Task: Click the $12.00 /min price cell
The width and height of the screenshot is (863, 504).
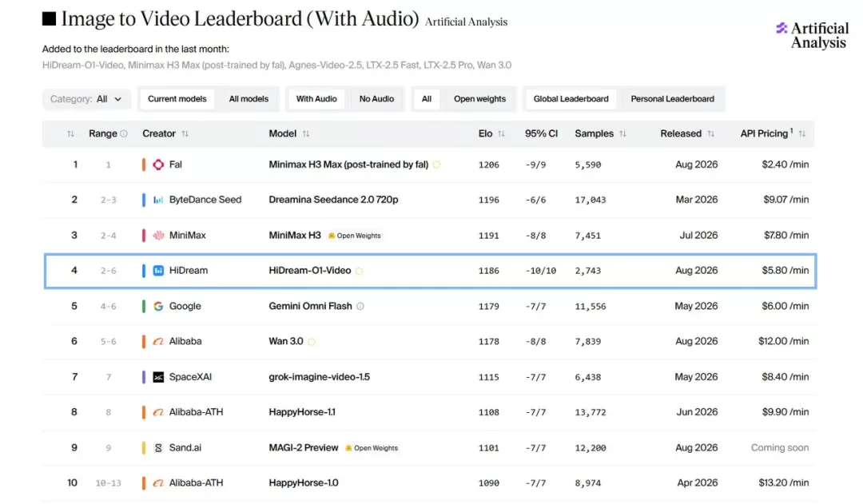Action: (784, 342)
